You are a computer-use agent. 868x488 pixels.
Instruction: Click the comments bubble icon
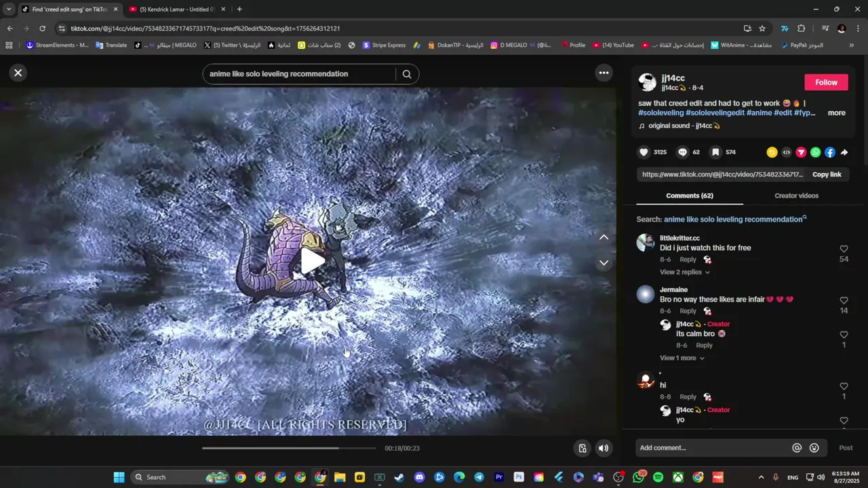click(683, 152)
